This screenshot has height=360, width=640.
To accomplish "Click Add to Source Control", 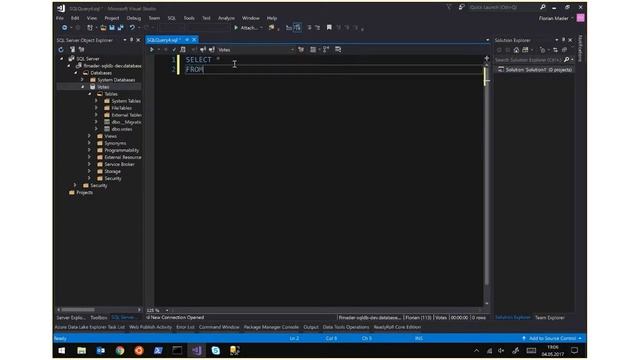I will pos(552,338).
